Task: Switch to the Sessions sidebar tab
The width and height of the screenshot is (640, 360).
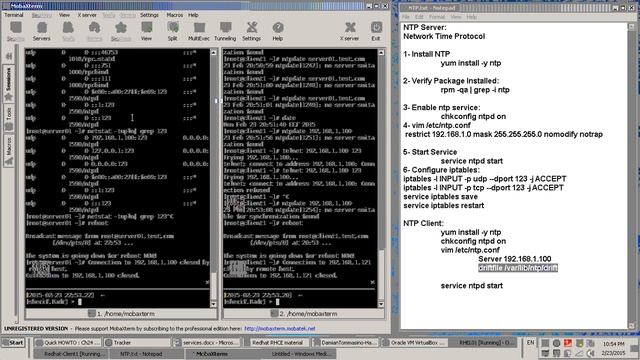Action: pyautogui.click(x=8, y=83)
